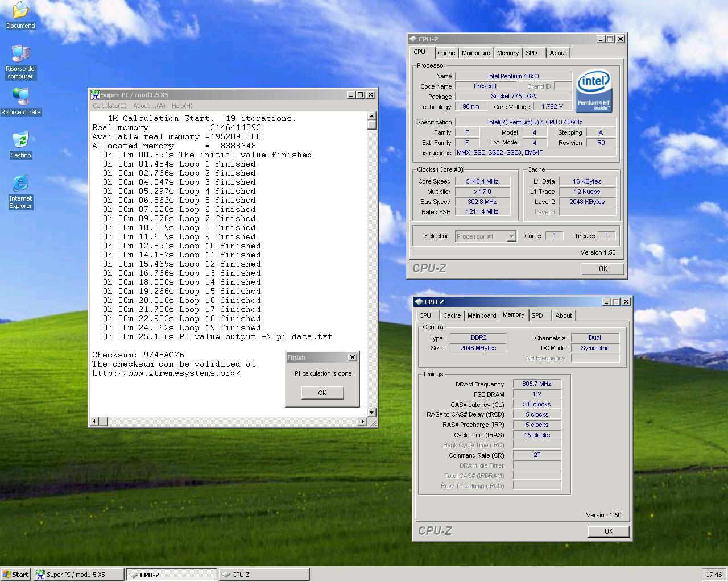
Task: Open the Documenti desktop folder icon
Action: tap(20, 15)
